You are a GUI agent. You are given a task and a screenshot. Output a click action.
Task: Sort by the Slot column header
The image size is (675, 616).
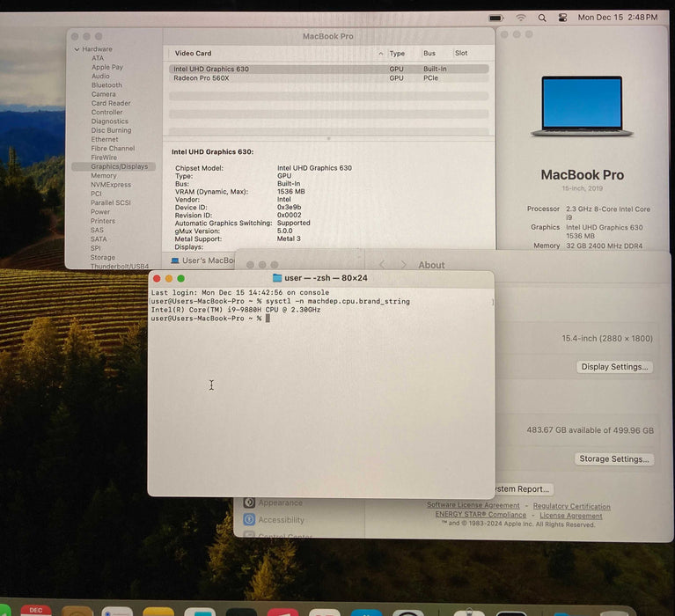tap(461, 54)
